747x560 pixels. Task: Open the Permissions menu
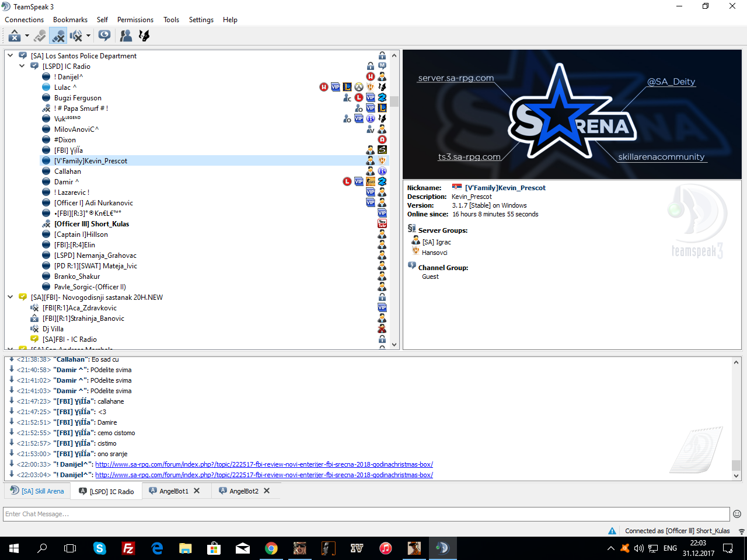(x=135, y=20)
